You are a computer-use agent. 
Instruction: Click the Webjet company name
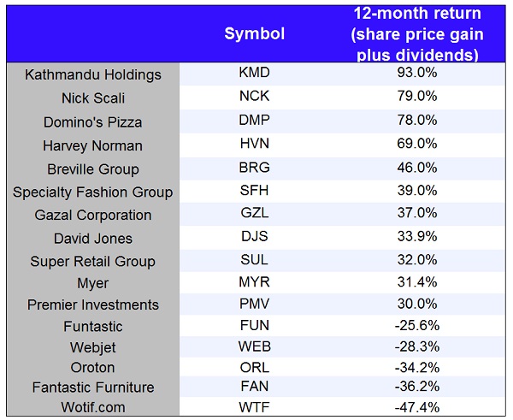tap(93, 348)
